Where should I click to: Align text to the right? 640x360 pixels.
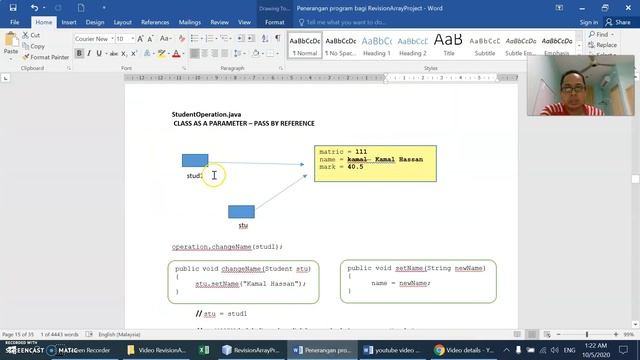214,53
